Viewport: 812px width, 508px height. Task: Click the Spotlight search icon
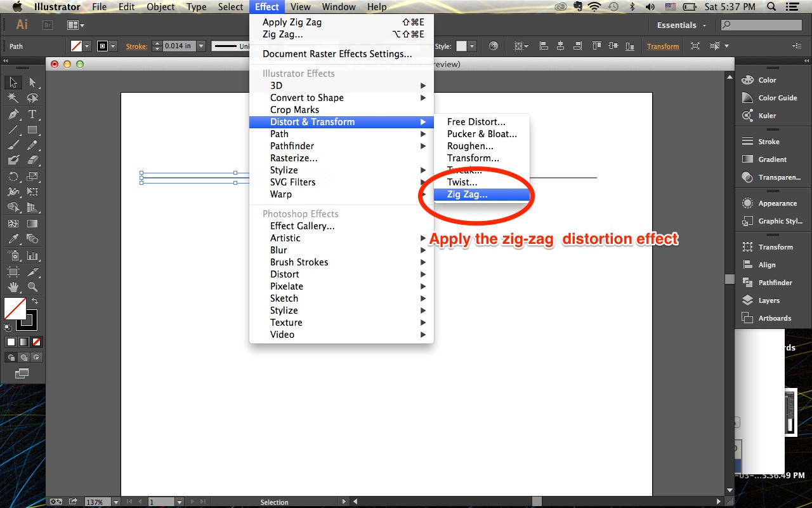(771, 7)
